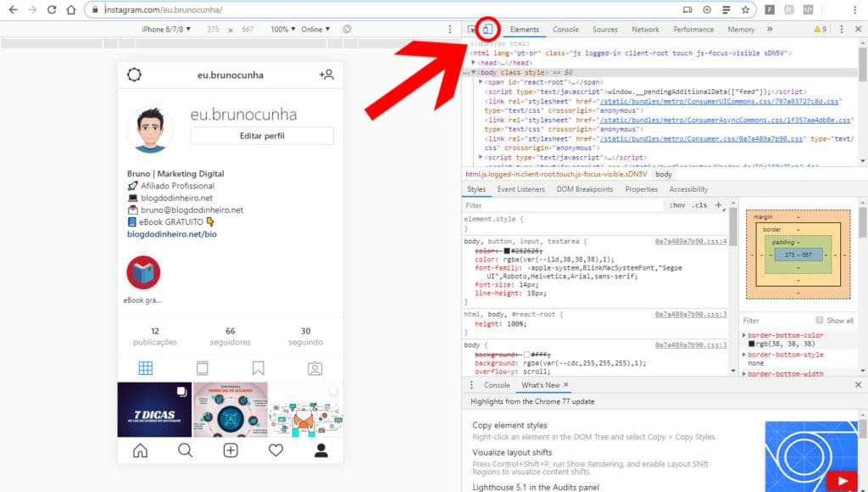Toggle the device toolbar icon in DevTools
The height and width of the screenshot is (492, 868).
(x=487, y=30)
